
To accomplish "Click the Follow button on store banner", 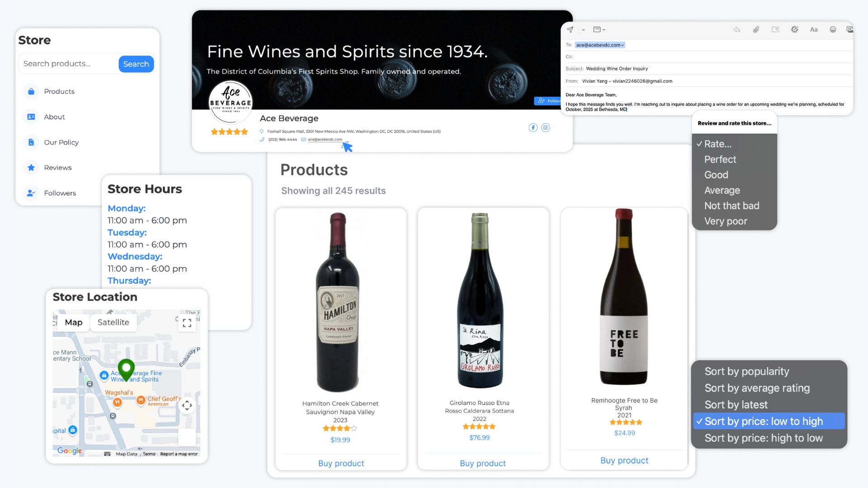I will tap(548, 101).
